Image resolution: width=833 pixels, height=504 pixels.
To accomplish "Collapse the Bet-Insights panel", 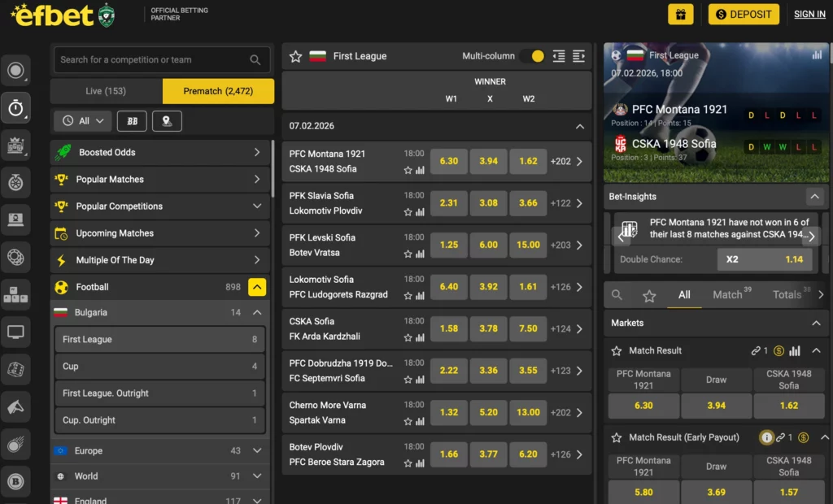I will click(814, 197).
